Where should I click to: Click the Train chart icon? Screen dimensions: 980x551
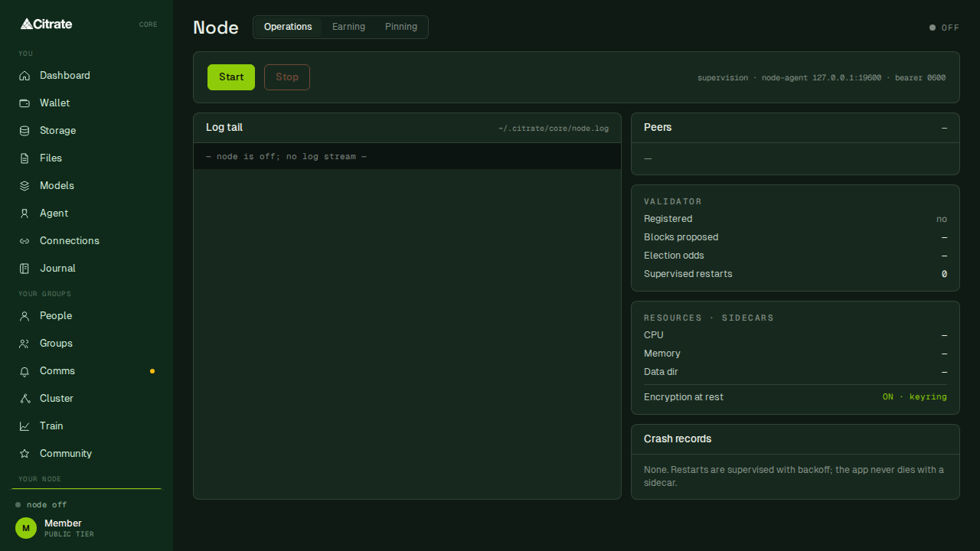coord(24,426)
